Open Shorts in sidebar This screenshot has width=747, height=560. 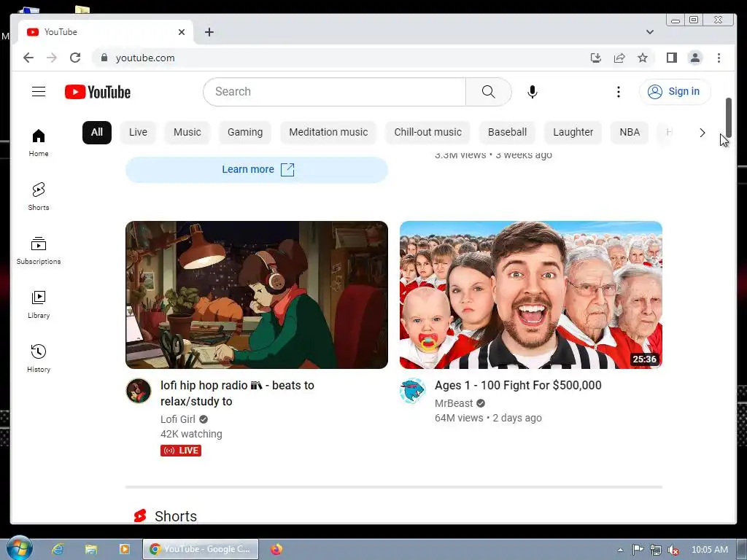(x=39, y=196)
